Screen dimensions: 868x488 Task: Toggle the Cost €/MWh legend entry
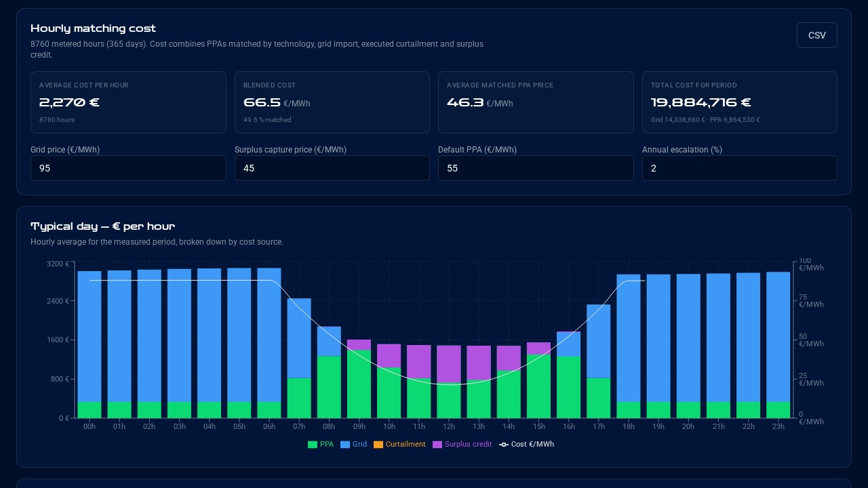point(526,445)
